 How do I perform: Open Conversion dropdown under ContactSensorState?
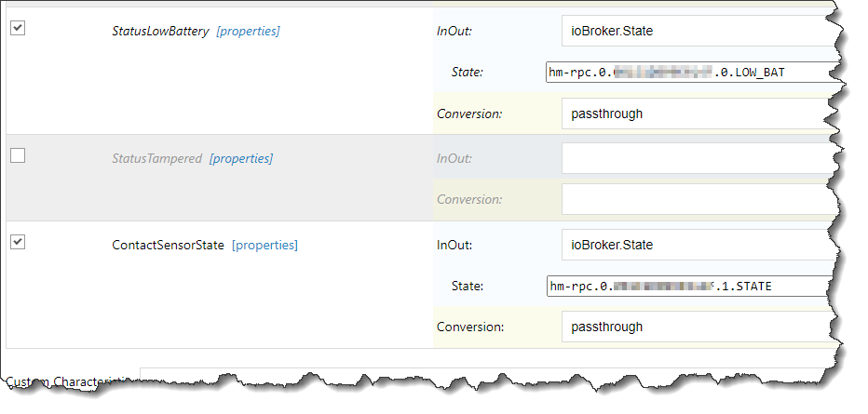pyautogui.click(x=698, y=327)
